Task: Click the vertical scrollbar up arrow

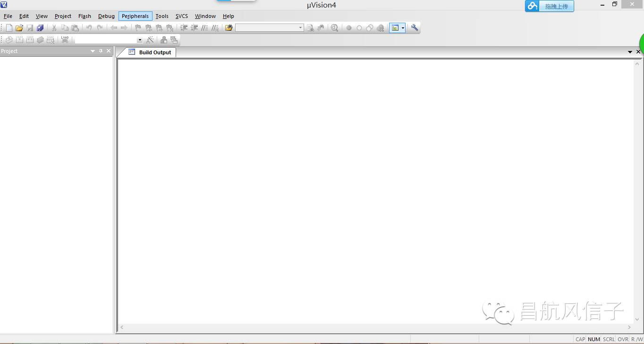Action: (637, 64)
